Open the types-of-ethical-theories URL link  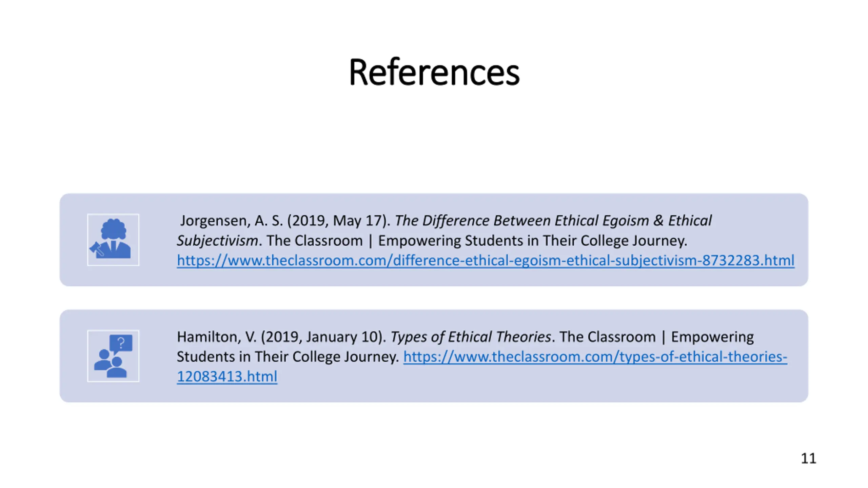(595, 357)
